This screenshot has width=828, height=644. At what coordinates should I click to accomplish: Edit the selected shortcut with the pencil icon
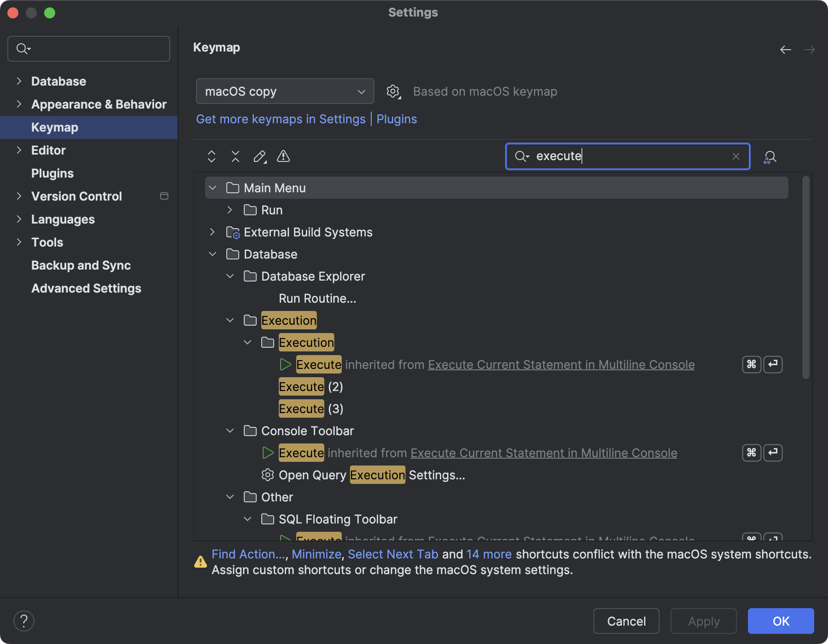point(259,156)
